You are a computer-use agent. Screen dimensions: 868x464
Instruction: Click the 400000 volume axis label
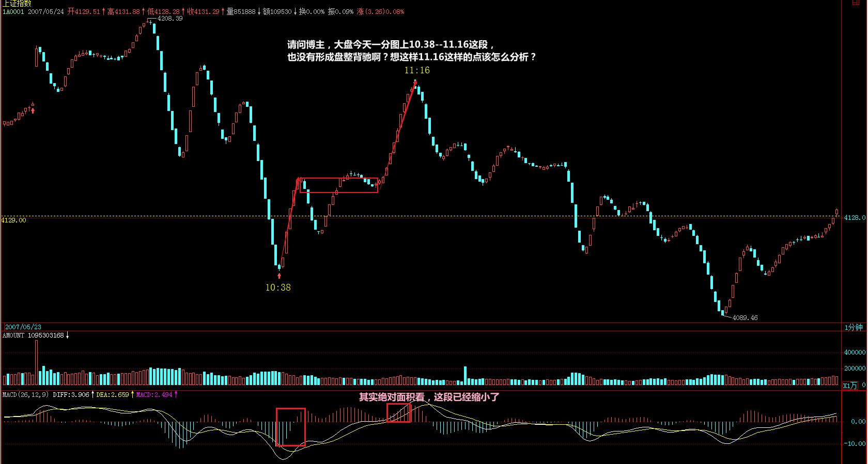[855, 353]
